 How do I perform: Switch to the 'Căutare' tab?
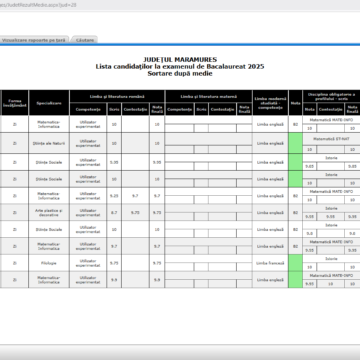(x=85, y=40)
